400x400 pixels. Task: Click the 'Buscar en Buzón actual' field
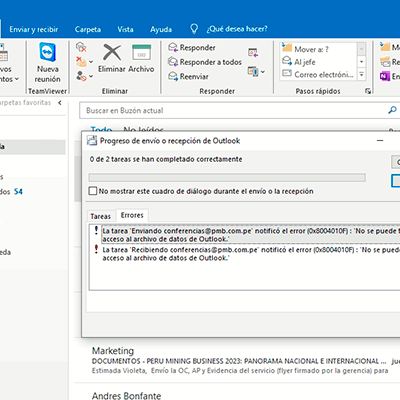[233, 110]
